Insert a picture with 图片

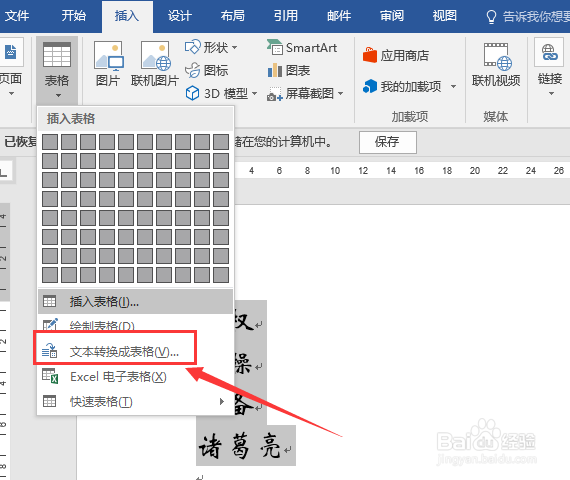(x=108, y=64)
